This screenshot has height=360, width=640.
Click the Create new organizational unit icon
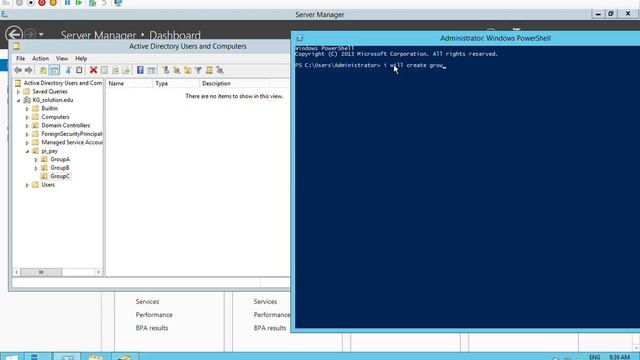click(x=187, y=70)
